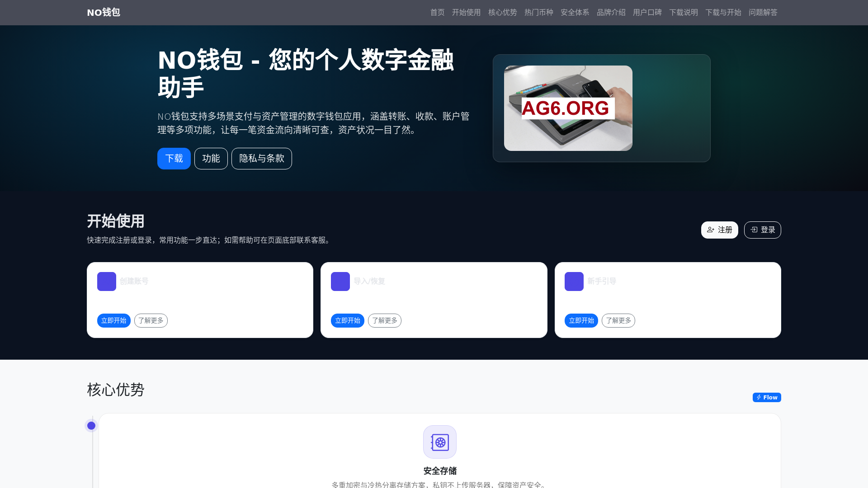Click the lightning icon in Flow badge

759,398
